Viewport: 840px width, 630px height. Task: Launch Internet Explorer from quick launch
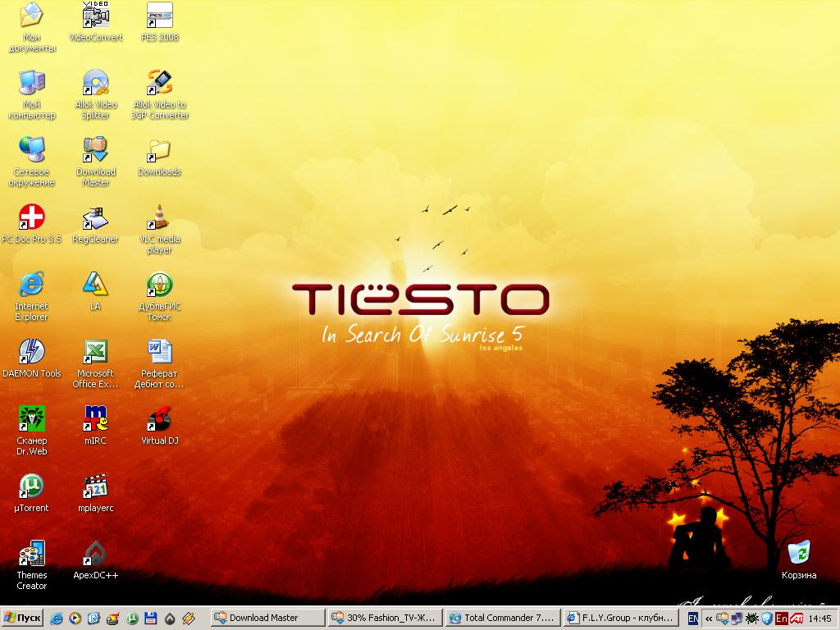pyautogui.click(x=57, y=619)
